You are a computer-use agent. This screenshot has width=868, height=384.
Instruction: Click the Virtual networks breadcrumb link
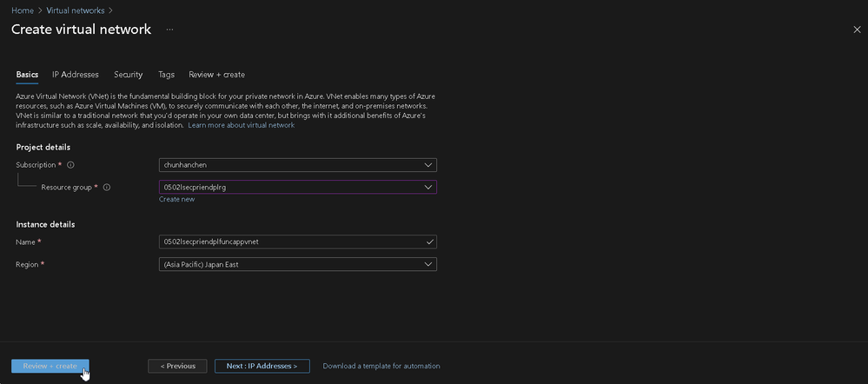click(76, 10)
